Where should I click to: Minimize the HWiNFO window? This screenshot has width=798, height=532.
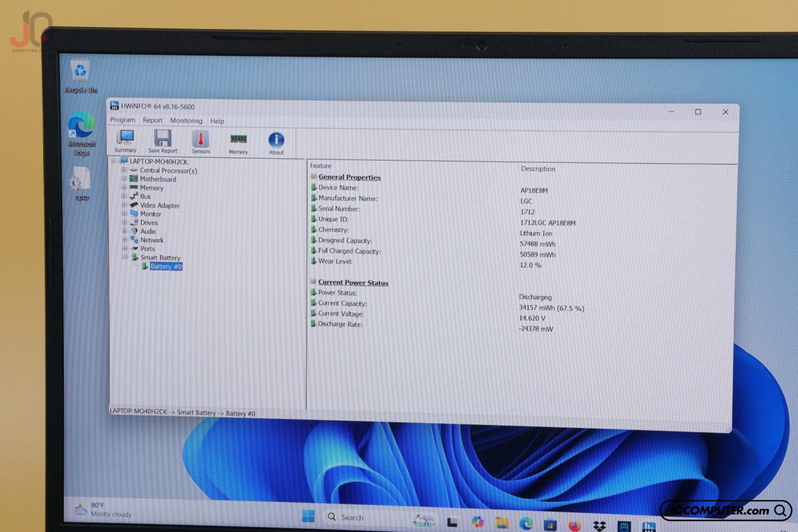pos(671,111)
